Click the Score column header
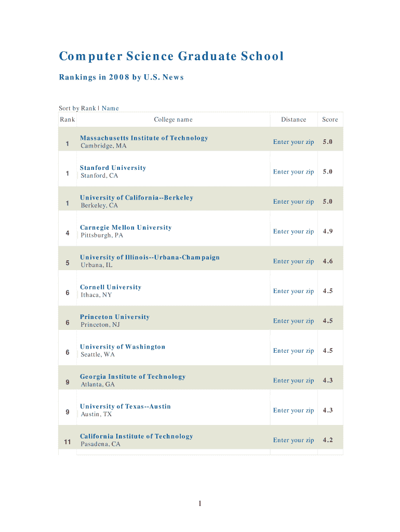The height and width of the screenshot is (532, 400). [x=330, y=119]
